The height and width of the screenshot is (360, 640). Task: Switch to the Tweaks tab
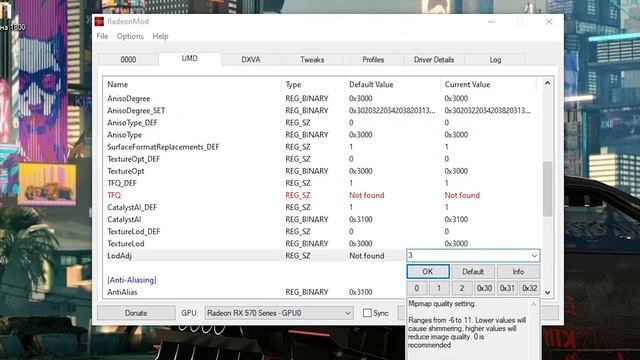[x=312, y=60]
